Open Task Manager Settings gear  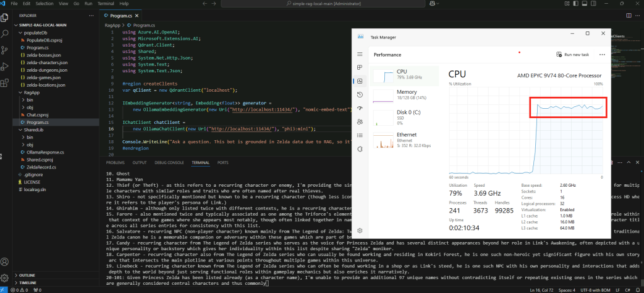coord(360,231)
